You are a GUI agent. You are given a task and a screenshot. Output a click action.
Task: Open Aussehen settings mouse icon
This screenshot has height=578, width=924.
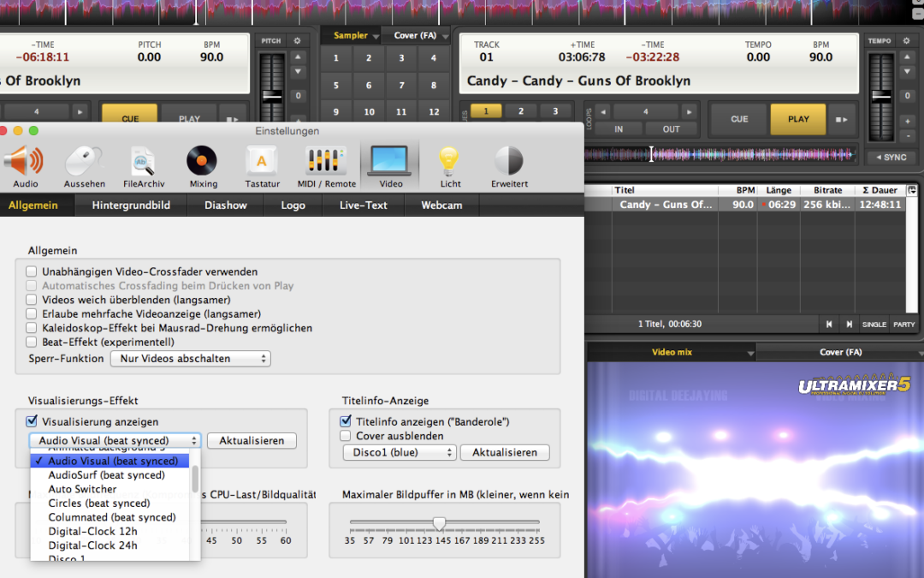[84, 162]
